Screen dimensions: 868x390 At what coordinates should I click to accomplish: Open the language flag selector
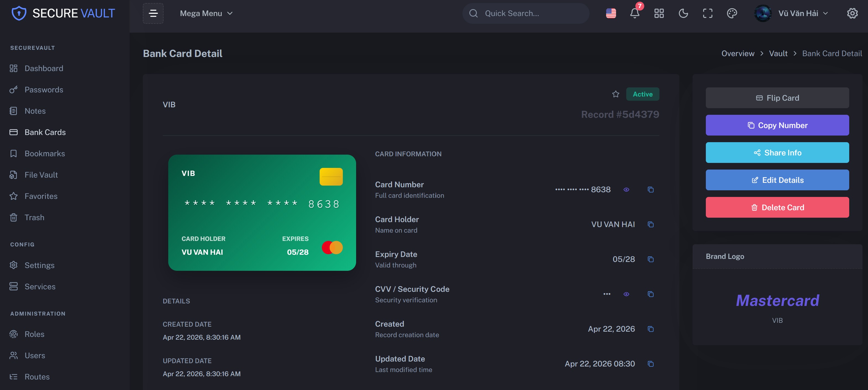(x=611, y=14)
